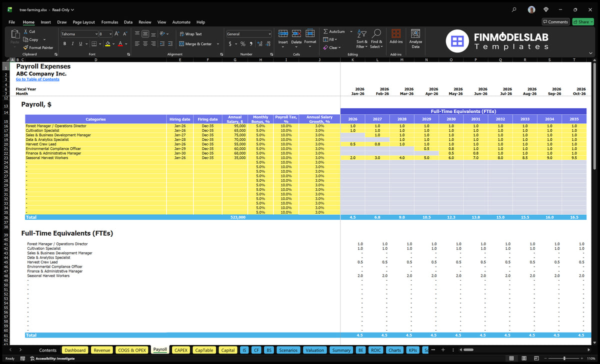Image resolution: width=600 pixels, height=364 pixels.
Task: Expand the Merge & Center dropdown arrow
Action: pos(218,44)
